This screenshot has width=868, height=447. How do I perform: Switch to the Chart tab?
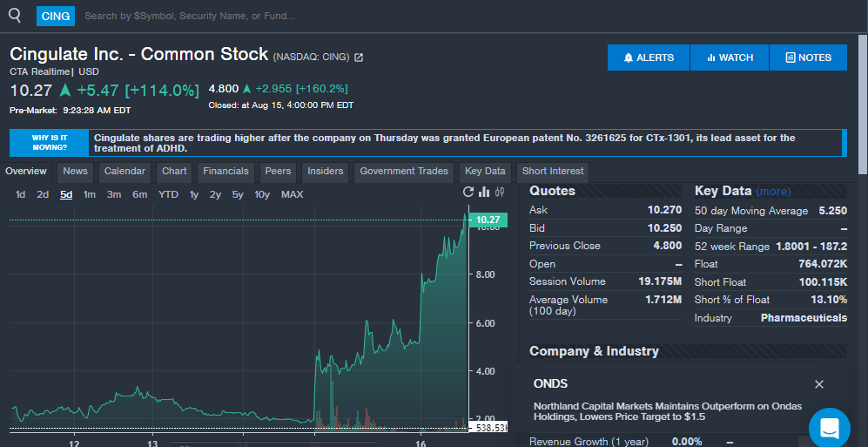point(174,172)
